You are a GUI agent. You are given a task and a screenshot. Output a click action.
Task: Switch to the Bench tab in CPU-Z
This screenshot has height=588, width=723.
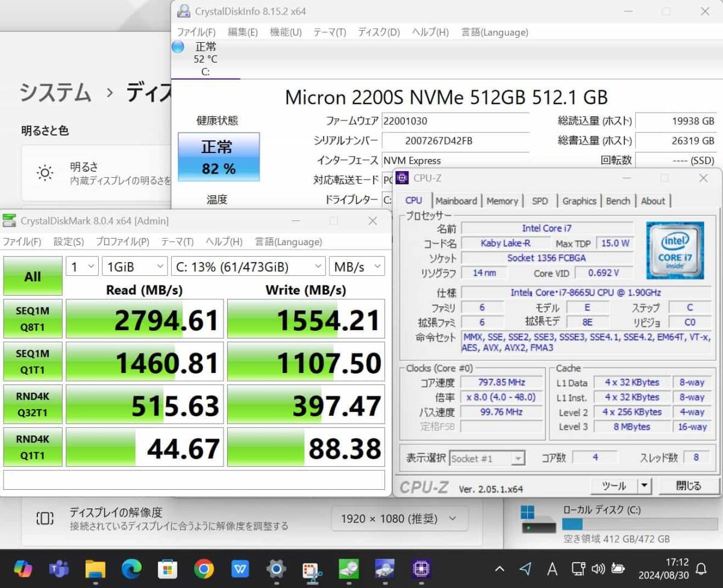point(618,201)
